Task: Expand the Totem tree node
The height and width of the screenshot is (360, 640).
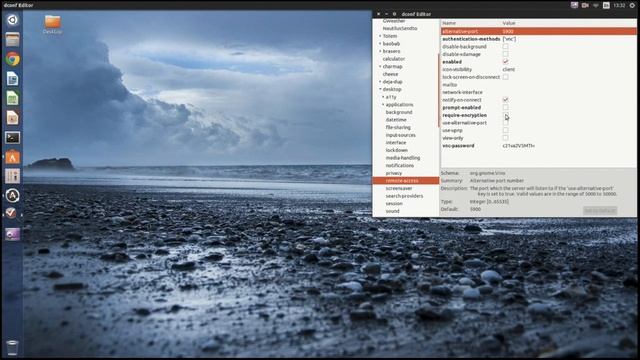Action: click(380, 36)
